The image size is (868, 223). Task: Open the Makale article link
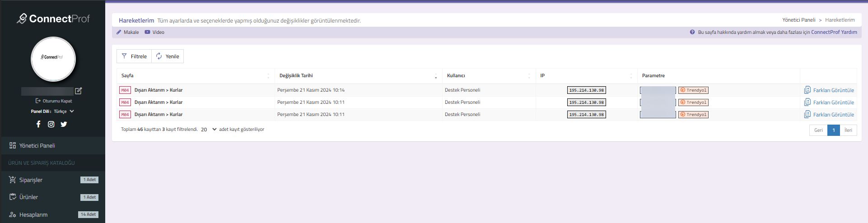tap(128, 32)
